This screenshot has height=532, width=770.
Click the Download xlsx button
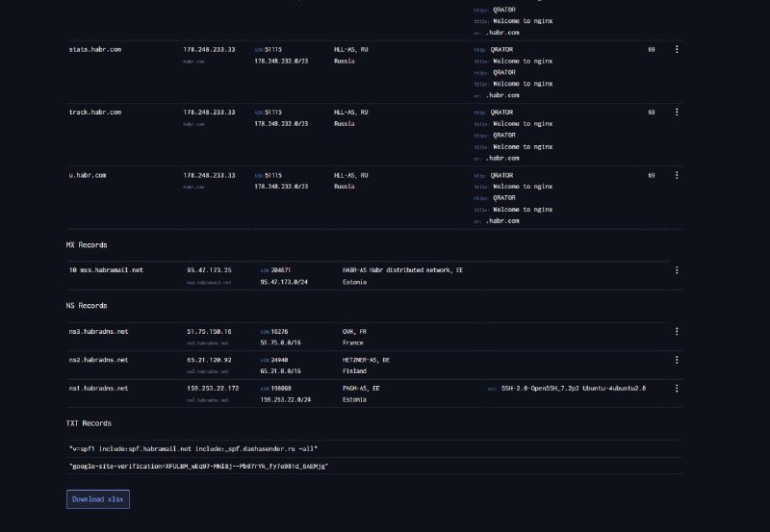(98, 499)
